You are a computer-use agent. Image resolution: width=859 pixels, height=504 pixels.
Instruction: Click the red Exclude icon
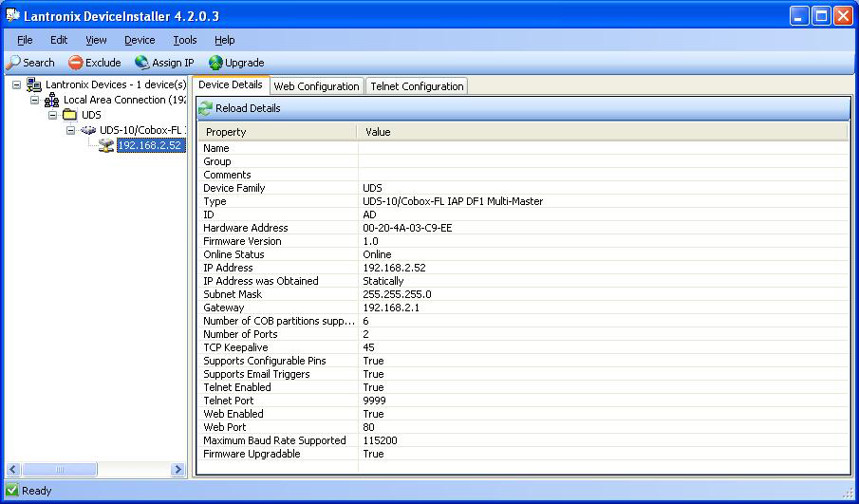click(76, 63)
